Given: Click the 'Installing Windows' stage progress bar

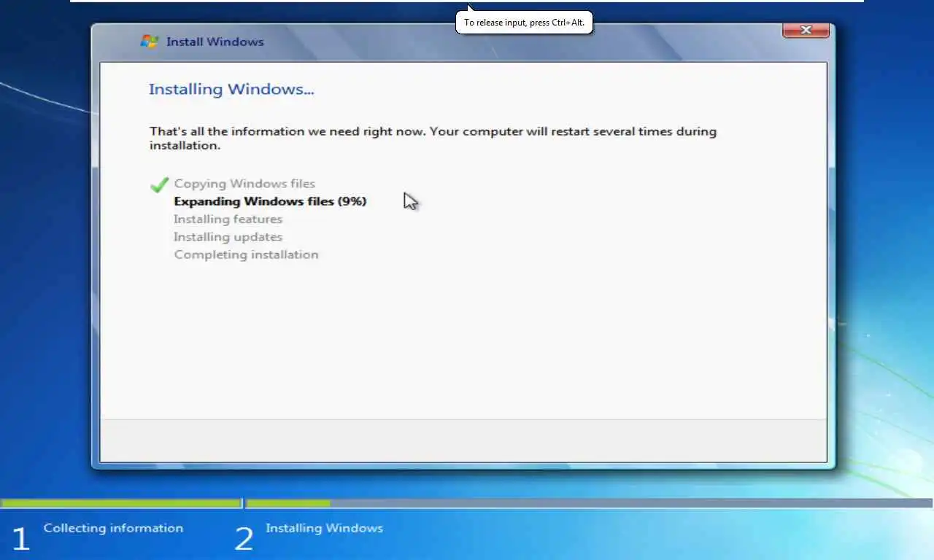Looking at the screenshot, I should pyautogui.click(x=590, y=503).
